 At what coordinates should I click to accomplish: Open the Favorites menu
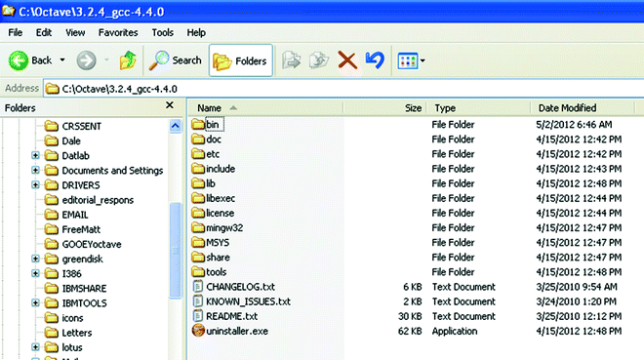[118, 32]
